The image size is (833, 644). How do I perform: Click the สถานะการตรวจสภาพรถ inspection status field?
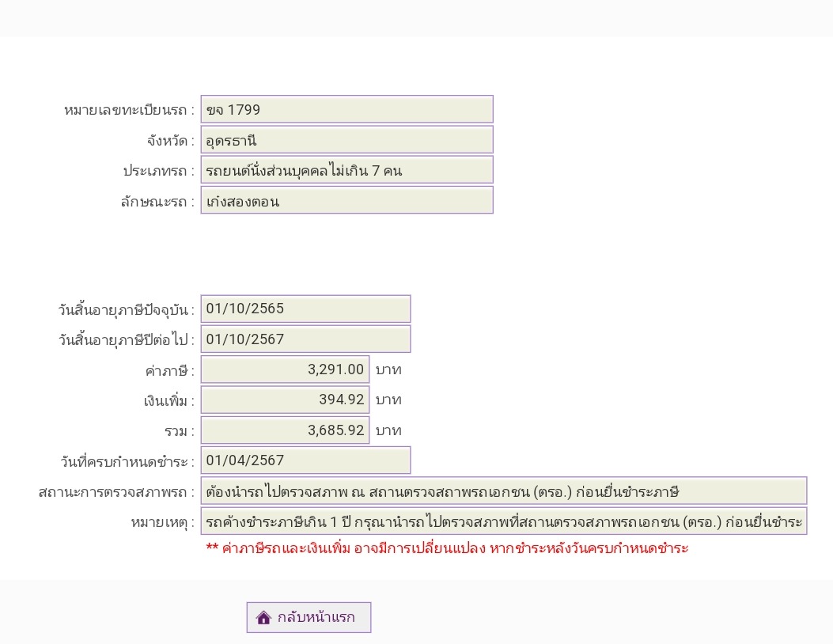coord(503,491)
